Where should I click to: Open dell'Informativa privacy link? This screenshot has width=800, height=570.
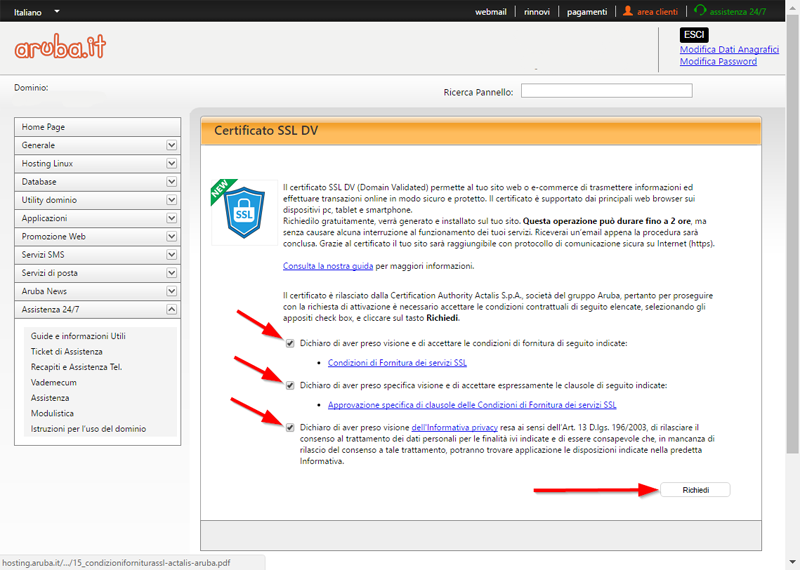tap(455, 428)
